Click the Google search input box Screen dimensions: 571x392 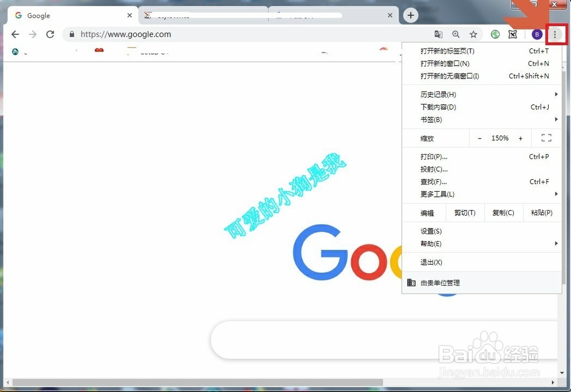[x=384, y=340]
